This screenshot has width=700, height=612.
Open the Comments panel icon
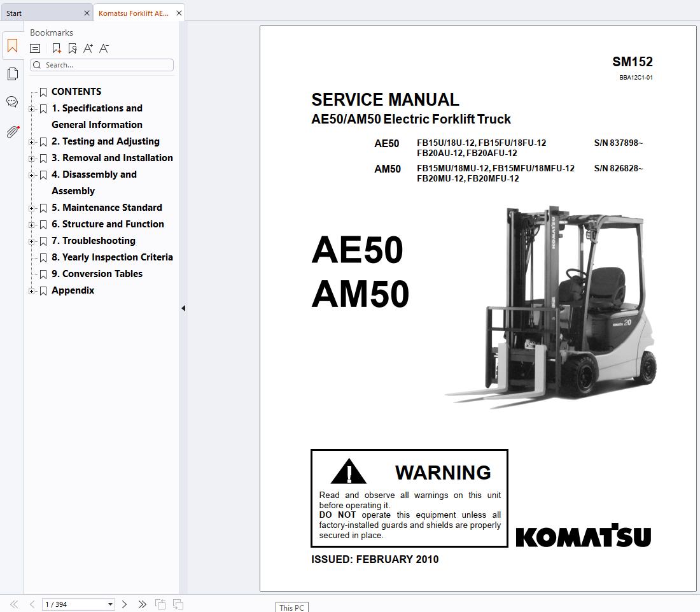coord(13,102)
